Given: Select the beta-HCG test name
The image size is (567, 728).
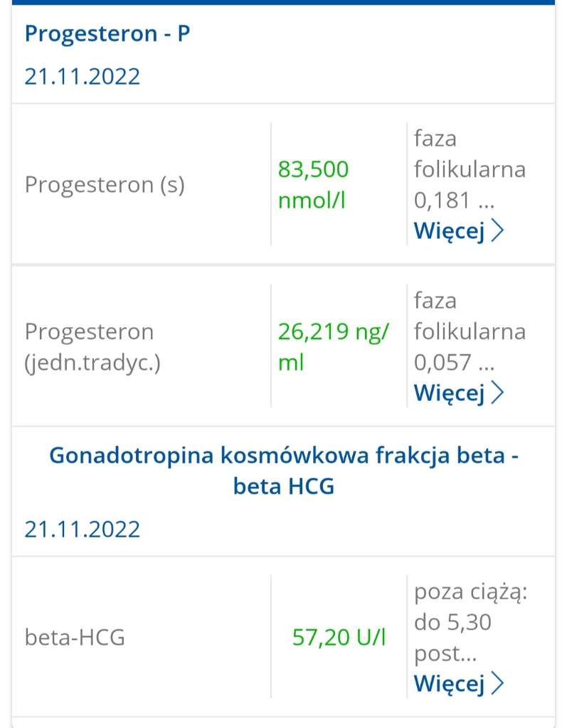Looking at the screenshot, I should (x=75, y=637).
